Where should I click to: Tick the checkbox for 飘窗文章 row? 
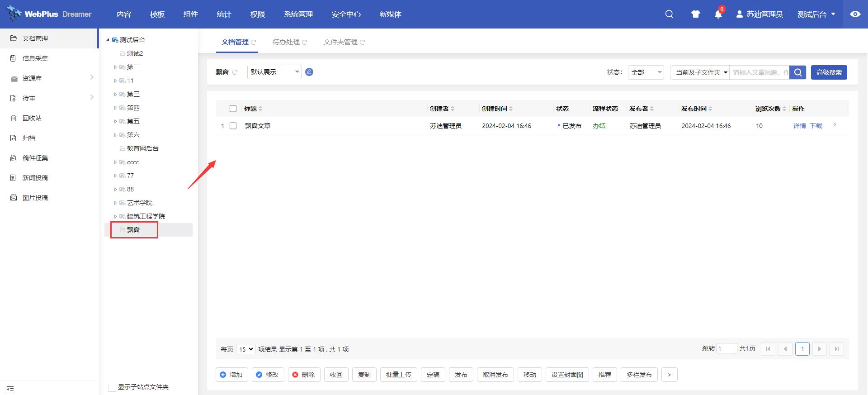(233, 126)
